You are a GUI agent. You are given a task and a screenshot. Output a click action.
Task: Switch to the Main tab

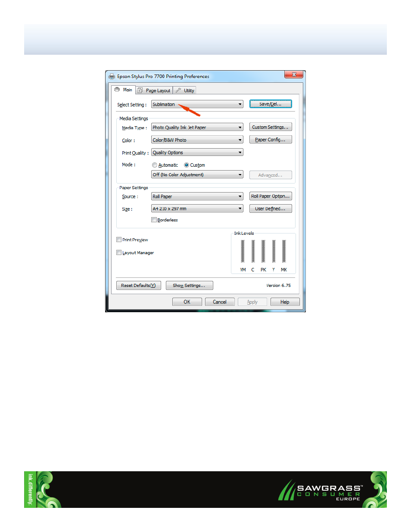(x=123, y=90)
